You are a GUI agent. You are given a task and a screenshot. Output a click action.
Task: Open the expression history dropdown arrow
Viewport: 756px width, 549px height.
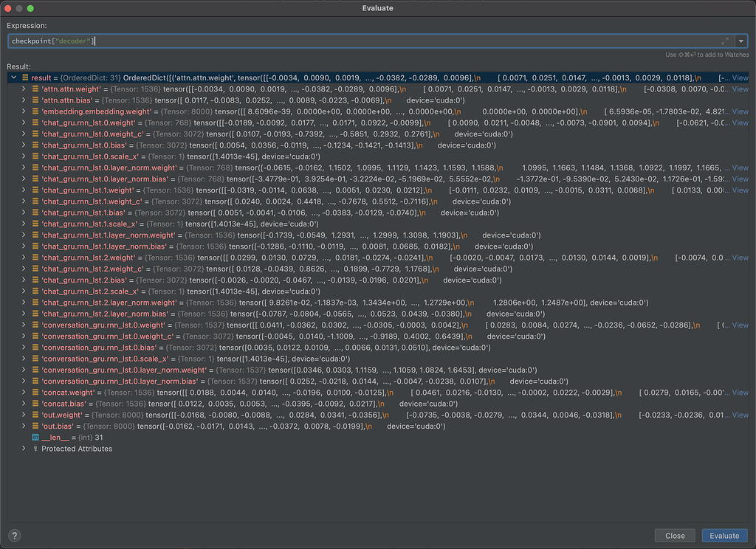point(740,41)
